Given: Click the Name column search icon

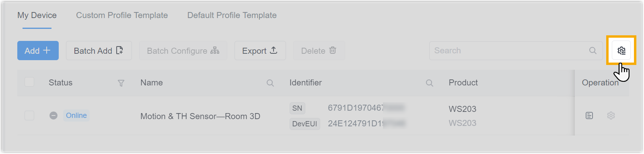Looking at the screenshot, I should click(x=270, y=83).
